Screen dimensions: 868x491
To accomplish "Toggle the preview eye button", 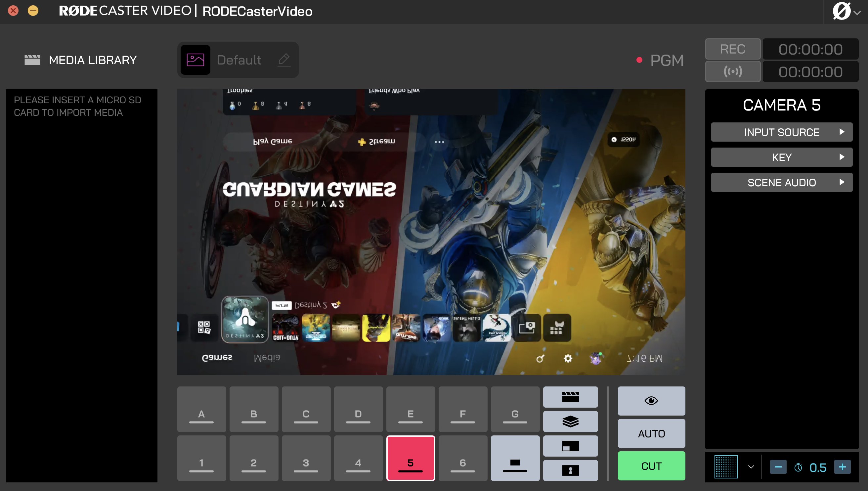I will point(651,401).
